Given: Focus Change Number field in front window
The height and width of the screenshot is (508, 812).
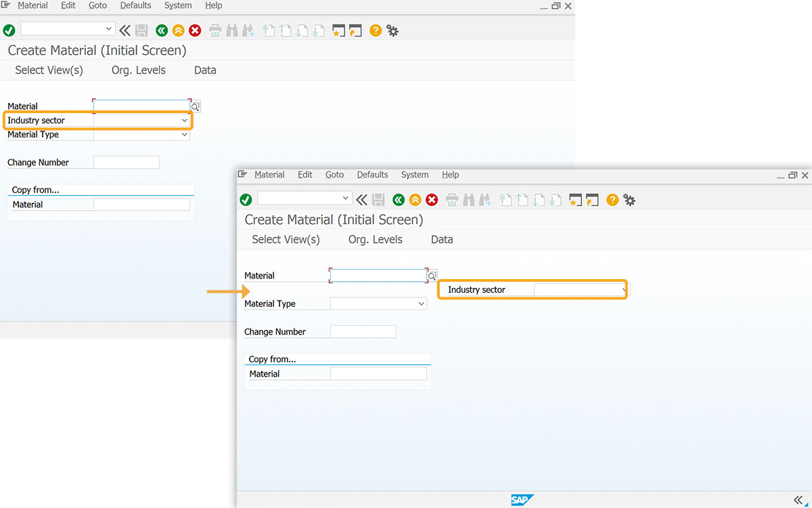Looking at the screenshot, I should click(363, 332).
